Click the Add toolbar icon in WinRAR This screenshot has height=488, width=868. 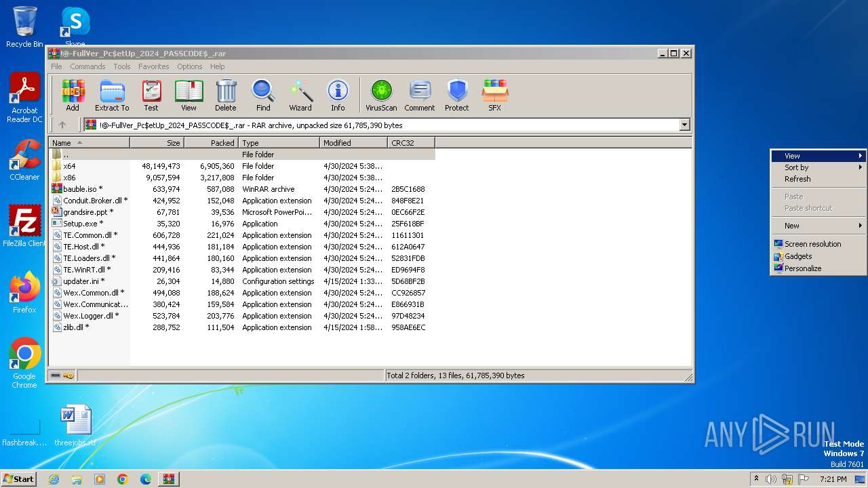(73, 95)
